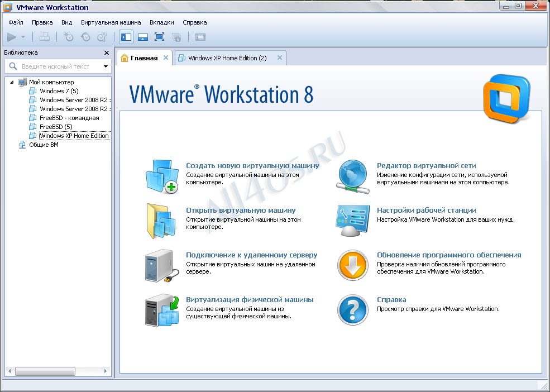Toggle the library sidebar view button
550x392 pixels.
[x=126, y=37]
